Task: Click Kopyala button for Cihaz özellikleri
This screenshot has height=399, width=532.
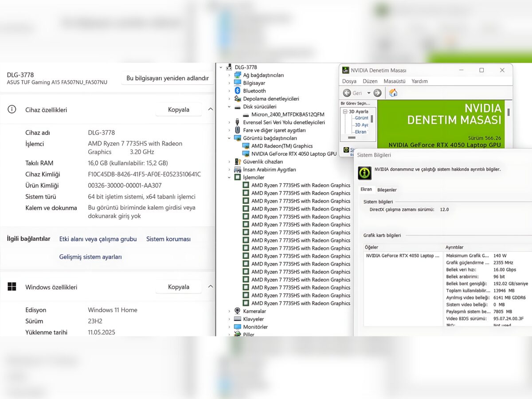Action: (x=179, y=110)
